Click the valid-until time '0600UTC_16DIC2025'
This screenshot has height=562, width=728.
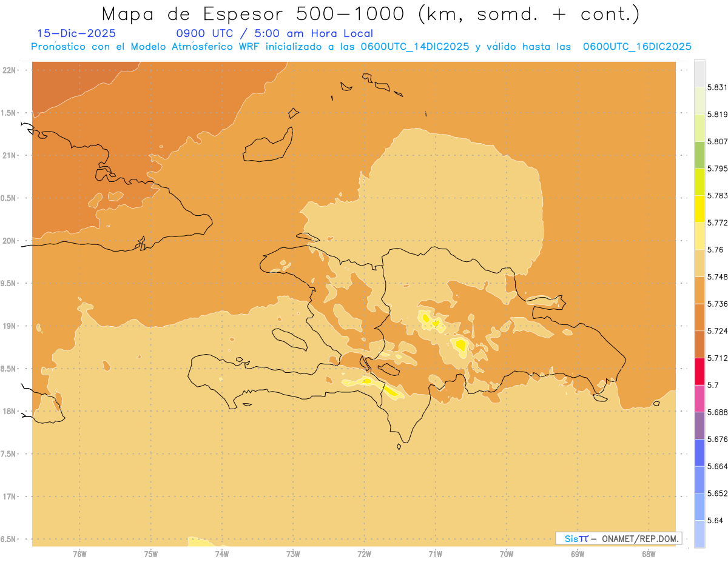(637, 47)
